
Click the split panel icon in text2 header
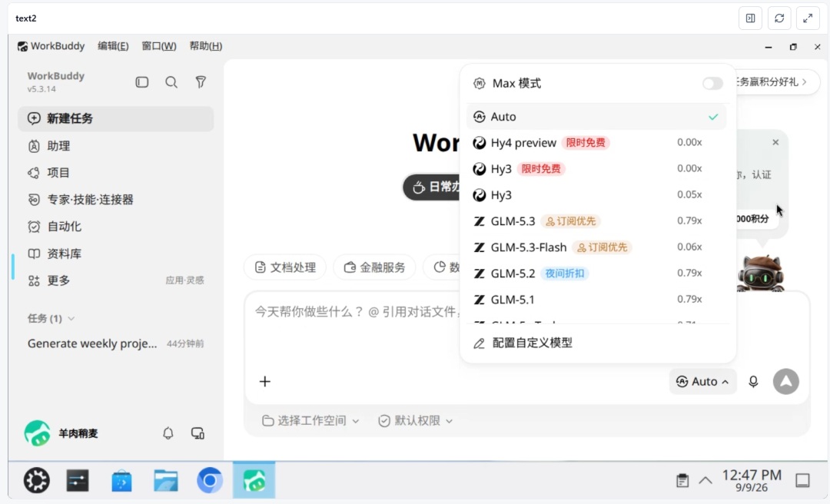click(x=751, y=18)
